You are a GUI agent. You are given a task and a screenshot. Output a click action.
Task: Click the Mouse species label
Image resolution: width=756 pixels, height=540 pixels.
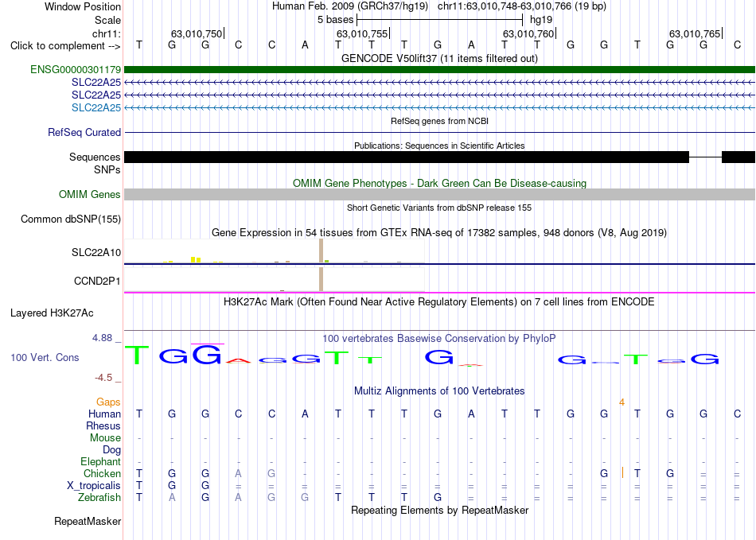[x=105, y=438]
